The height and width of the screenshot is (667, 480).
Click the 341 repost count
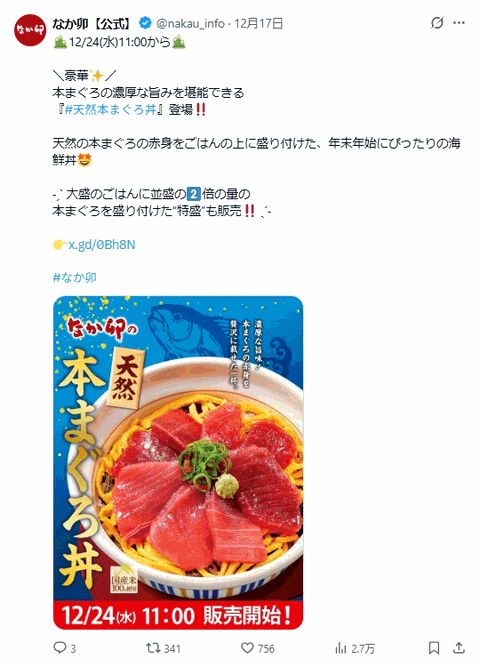(x=172, y=649)
